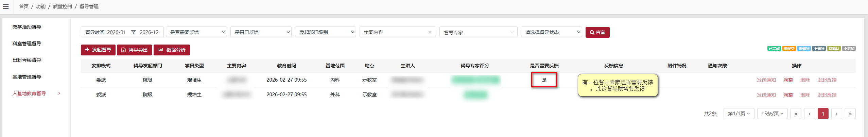This screenshot has width=868, height=137.
Task: Click the plus icon on 发起督导
Action: (87, 50)
